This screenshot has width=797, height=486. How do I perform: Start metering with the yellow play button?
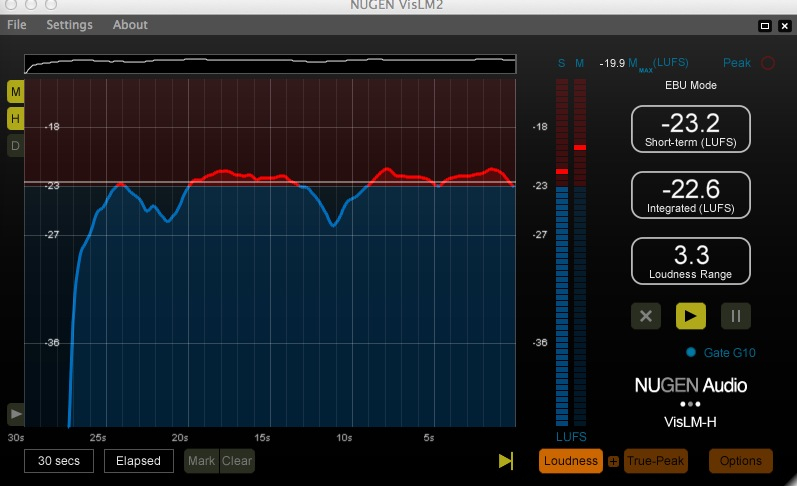tap(691, 316)
